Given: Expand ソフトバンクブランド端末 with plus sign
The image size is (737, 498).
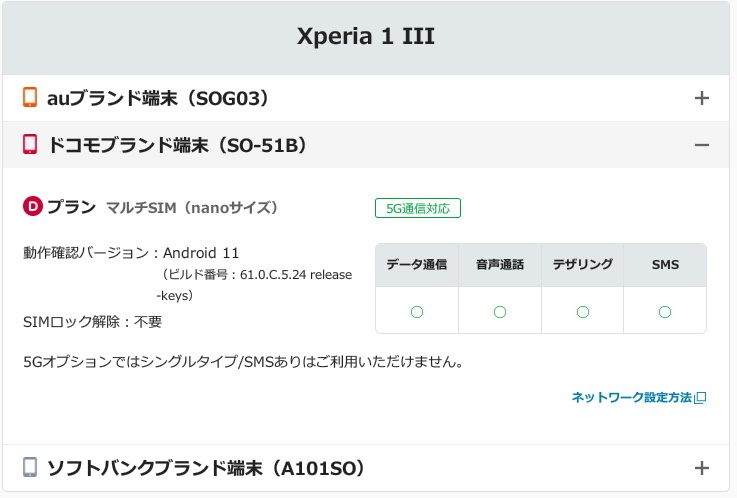Looking at the screenshot, I should click(701, 468).
